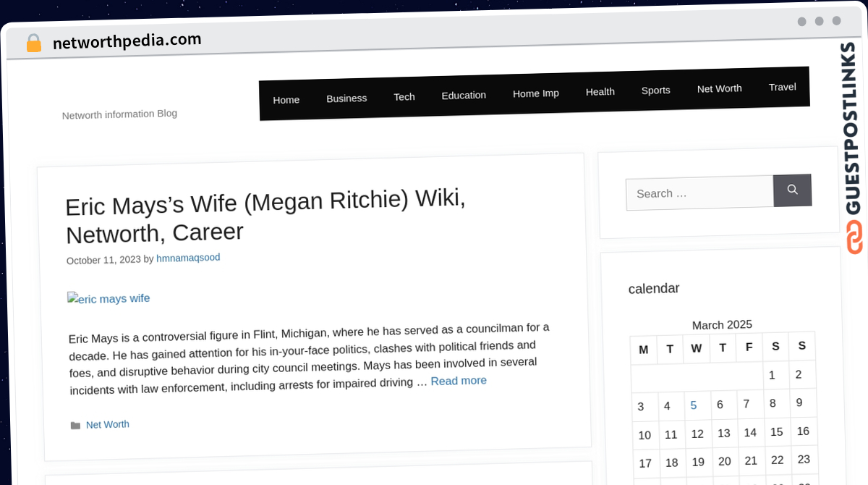
Task: Click calendar date 3
Action: click(641, 407)
